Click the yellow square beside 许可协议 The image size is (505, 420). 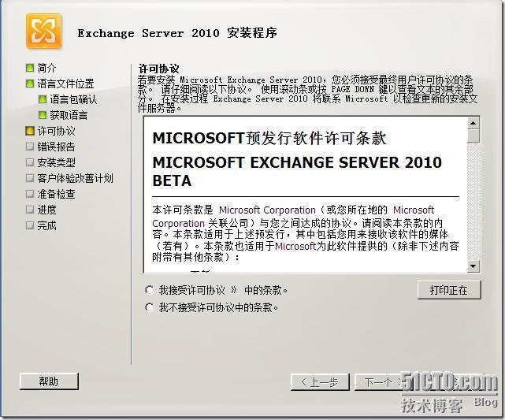[30, 131]
